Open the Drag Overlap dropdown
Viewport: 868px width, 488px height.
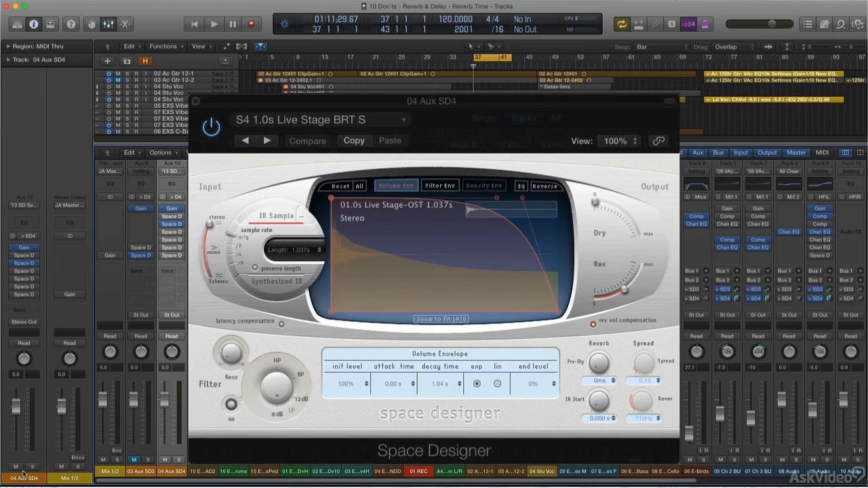[x=732, y=47]
